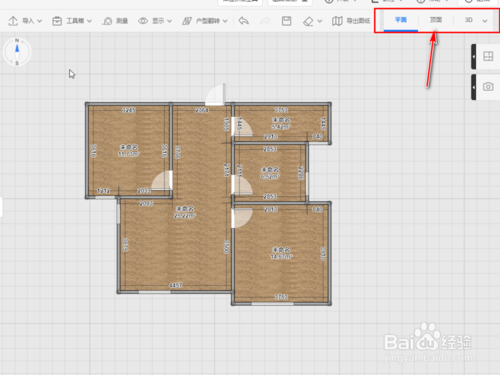Open the camera render panel icon
The height and width of the screenshot is (375, 500).
pos(488,87)
